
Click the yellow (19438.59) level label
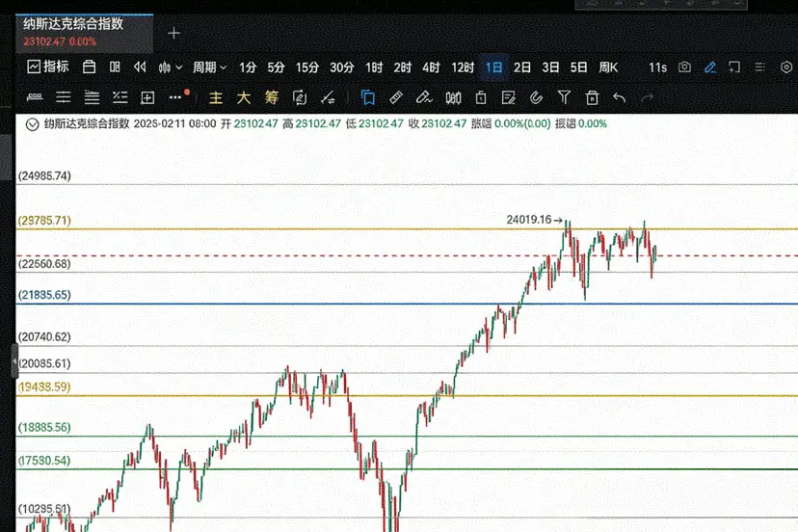[44, 386]
